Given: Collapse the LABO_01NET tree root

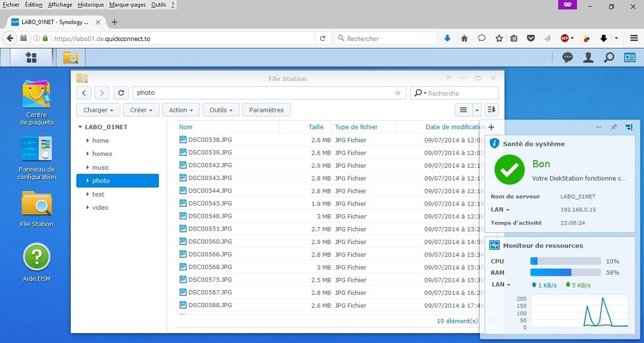Looking at the screenshot, I should pos(80,127).
